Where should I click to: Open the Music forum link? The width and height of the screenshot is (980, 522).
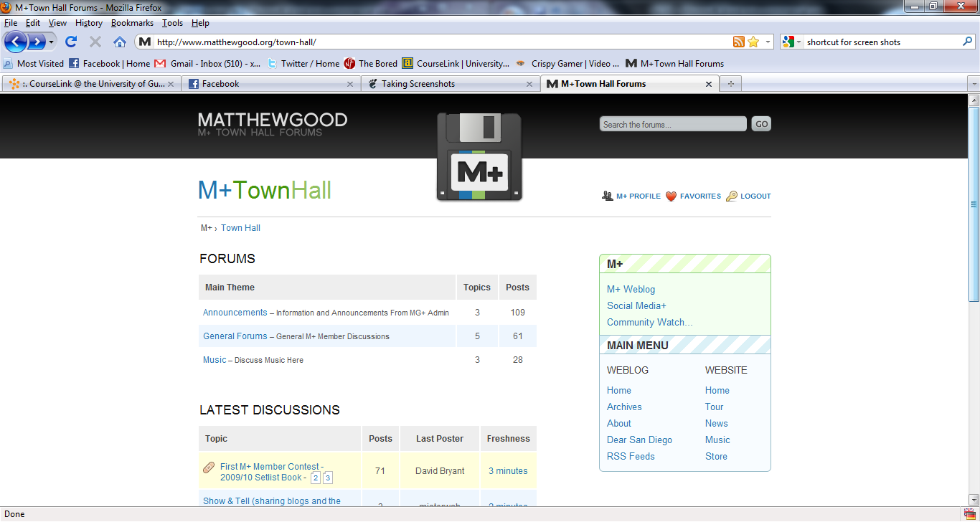pos(215,360)
